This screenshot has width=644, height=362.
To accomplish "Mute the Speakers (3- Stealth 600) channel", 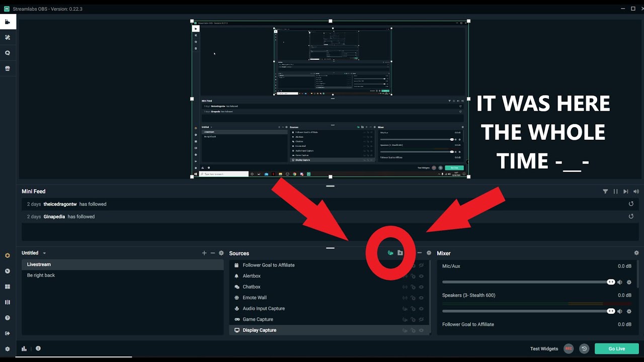I will click(620, 311).
